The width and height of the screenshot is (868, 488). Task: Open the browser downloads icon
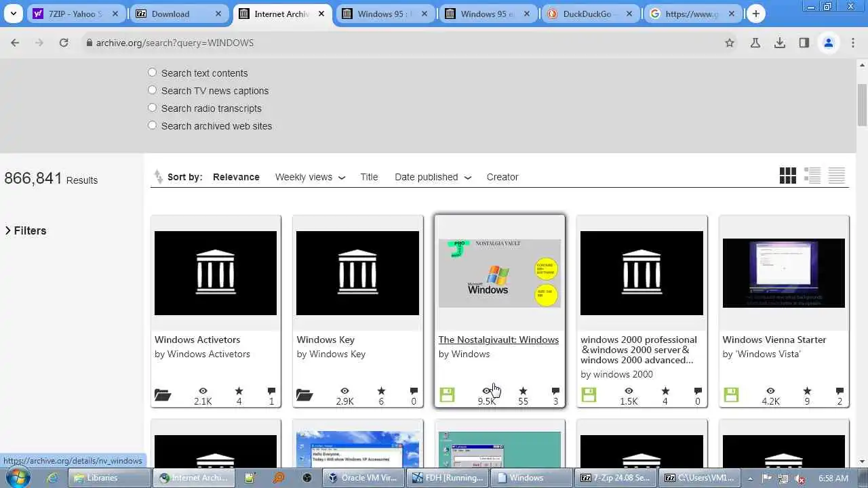(780, 43)
